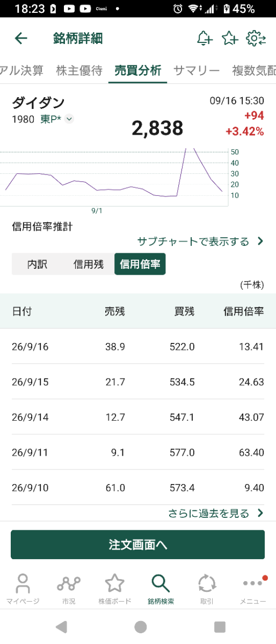Tap the 銘柄詳細 page title

click(78, 39)
